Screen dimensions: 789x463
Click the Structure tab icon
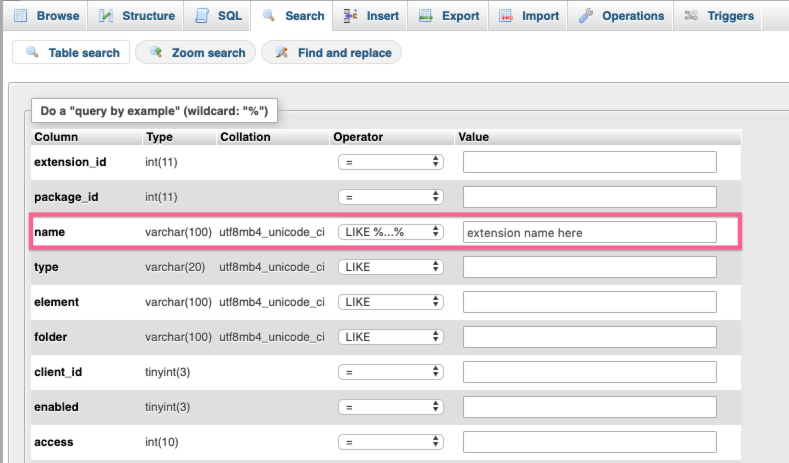click(105, 16)
